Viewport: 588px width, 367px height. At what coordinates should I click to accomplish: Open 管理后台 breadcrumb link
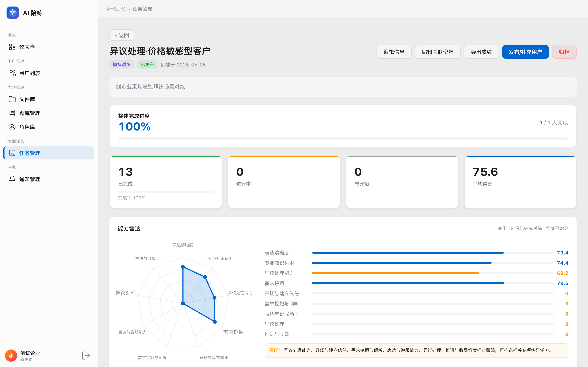(116, 9)
